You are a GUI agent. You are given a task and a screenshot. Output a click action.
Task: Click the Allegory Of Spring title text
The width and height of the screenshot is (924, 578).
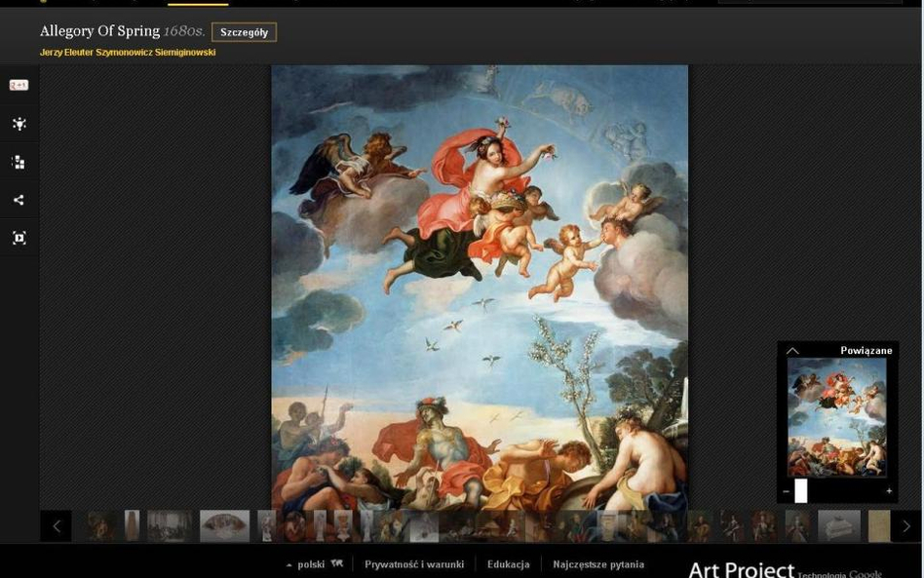pos(100,31)
